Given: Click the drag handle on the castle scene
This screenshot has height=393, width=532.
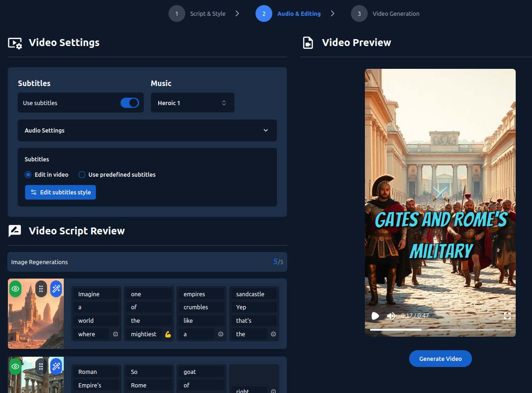Looking at the screenshot, I should (x=41, y=289).
